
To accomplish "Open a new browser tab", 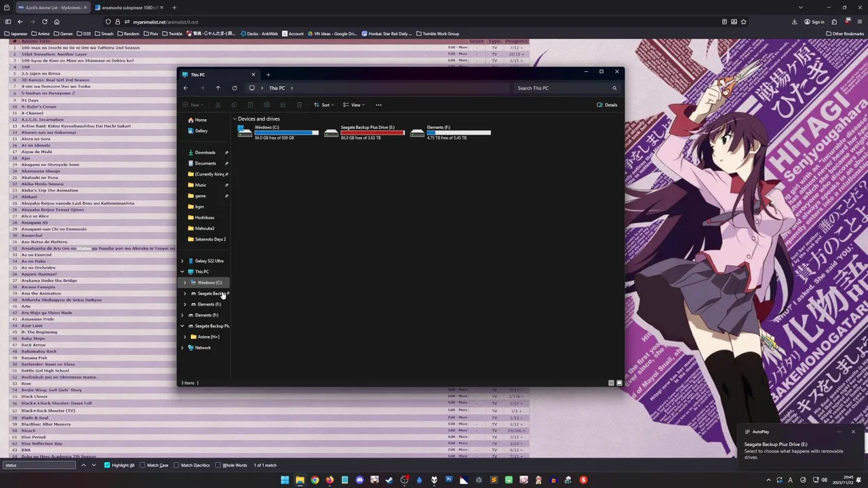I will pos(174,7).
